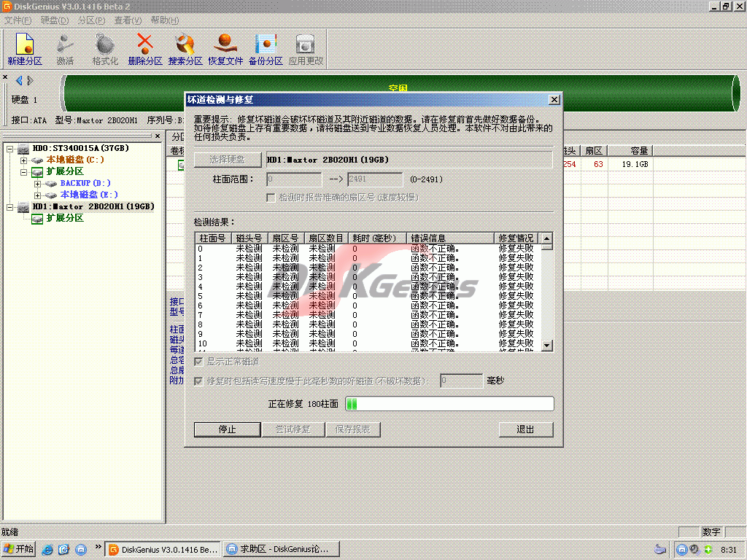Open the Windows 开始 menu
The width and height of the screenshot is (747, 560).
(18, 550)
